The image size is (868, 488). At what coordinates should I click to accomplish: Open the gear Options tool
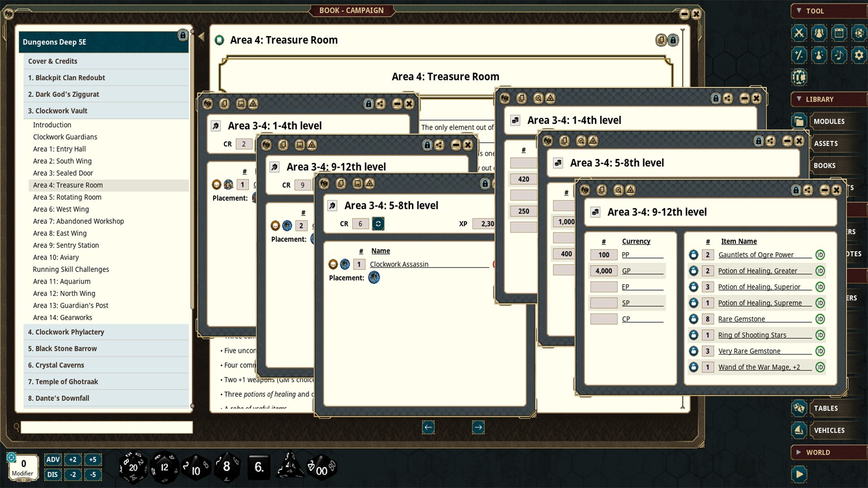[859, 55]
